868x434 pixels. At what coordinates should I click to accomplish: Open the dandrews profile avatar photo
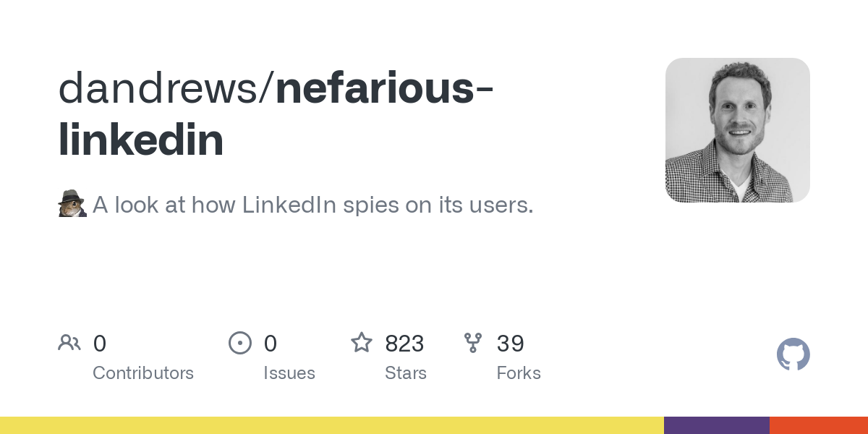pos(738,130)
